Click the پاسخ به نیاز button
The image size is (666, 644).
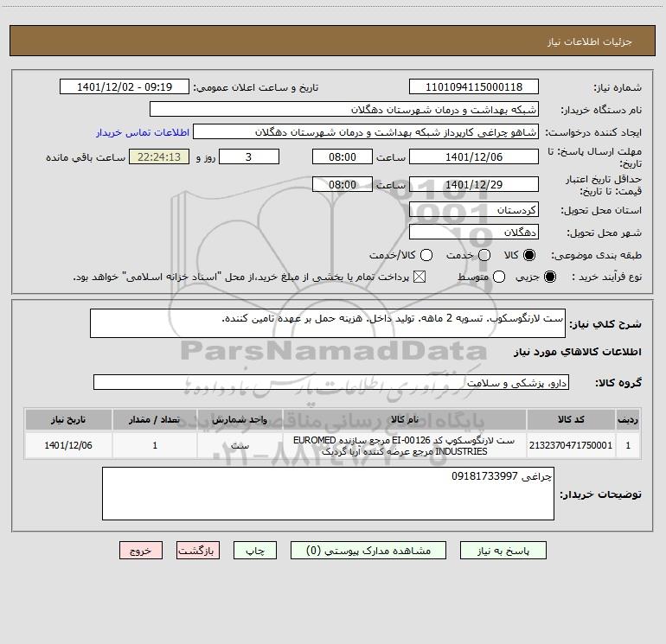(503, 551)
